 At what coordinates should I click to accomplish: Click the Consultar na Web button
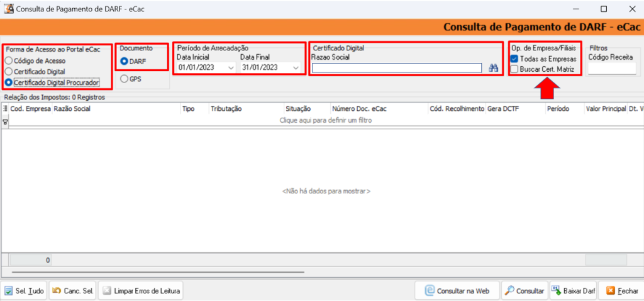point(457,291)
